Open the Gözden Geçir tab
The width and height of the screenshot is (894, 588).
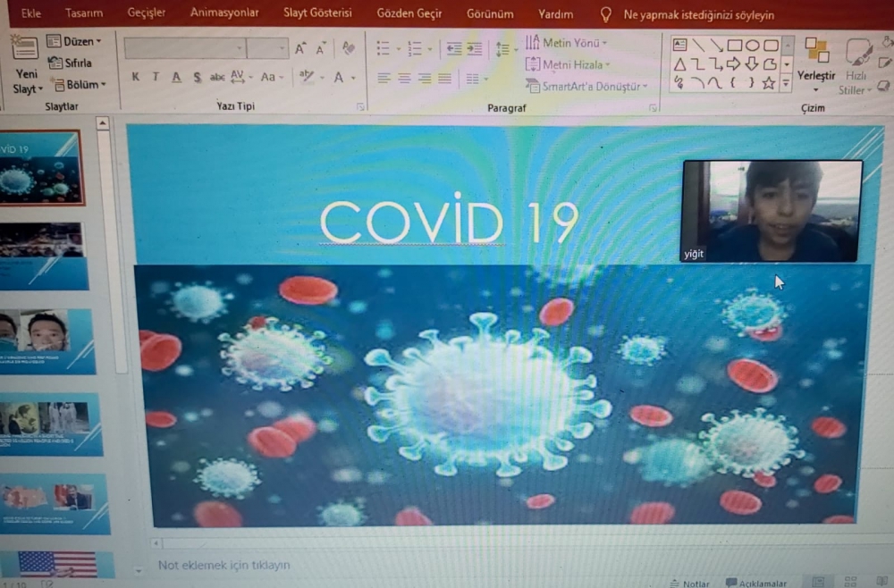click(409, 13)
